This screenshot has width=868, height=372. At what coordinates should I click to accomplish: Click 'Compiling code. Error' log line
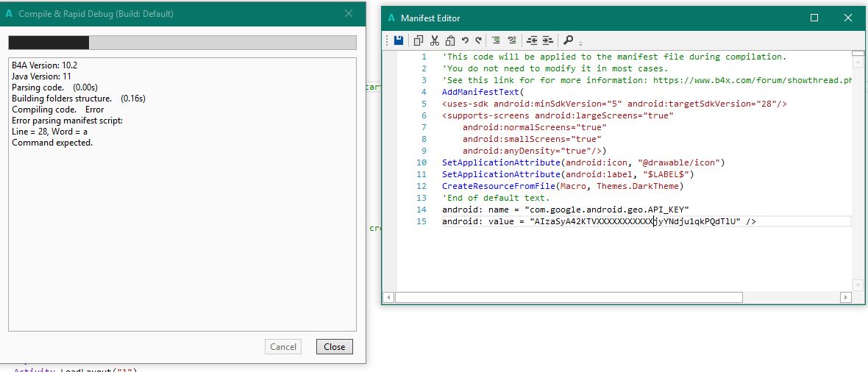click(x=57, y=110)
